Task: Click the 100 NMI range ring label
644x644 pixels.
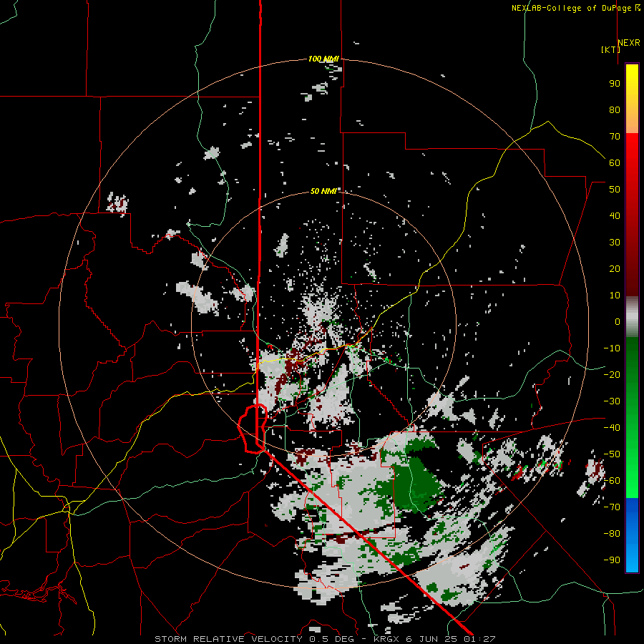Action: coord(323,59)
